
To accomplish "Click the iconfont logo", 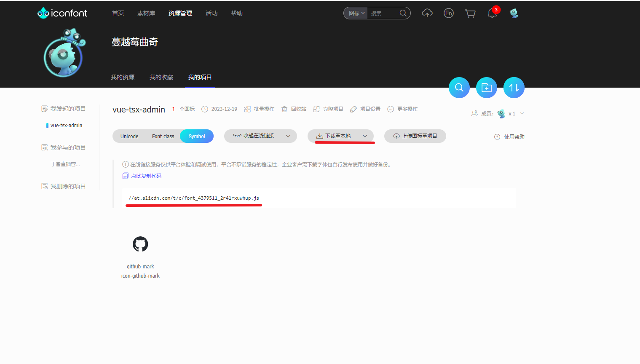I will (62, 13).
